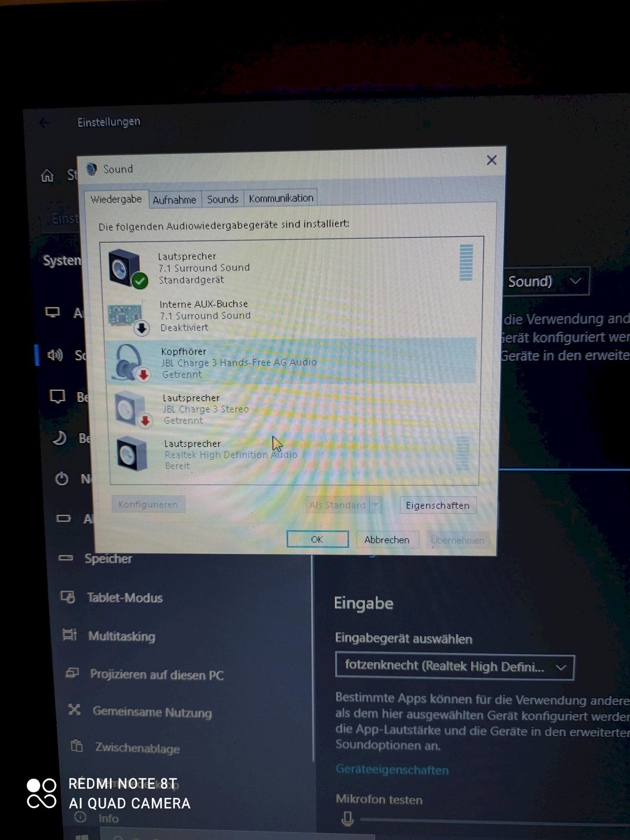This screenshot has width=630, height=840.
Task: Click the Standardgerät status text
Action: [191, 280]
